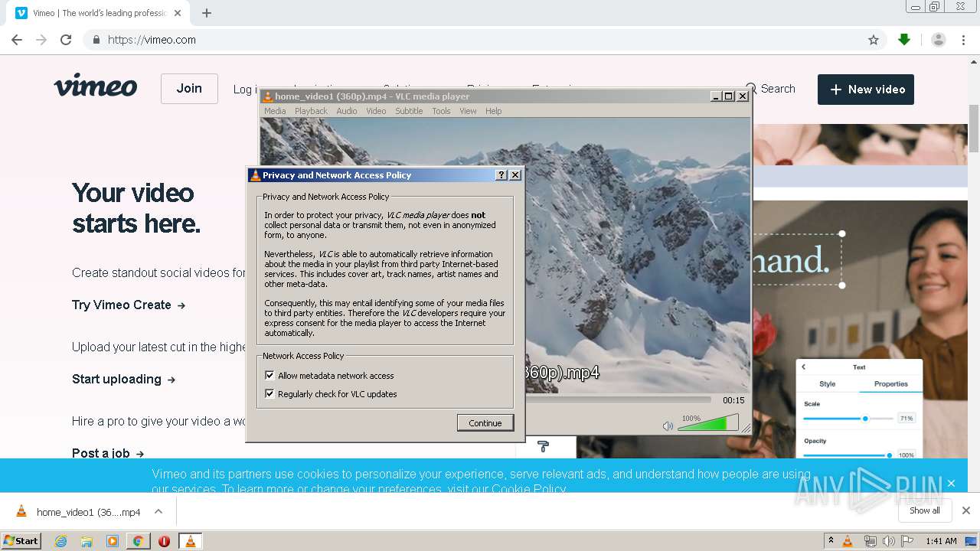Click the site lock icon
The image size is (980, 551).
tap(96, 40)
